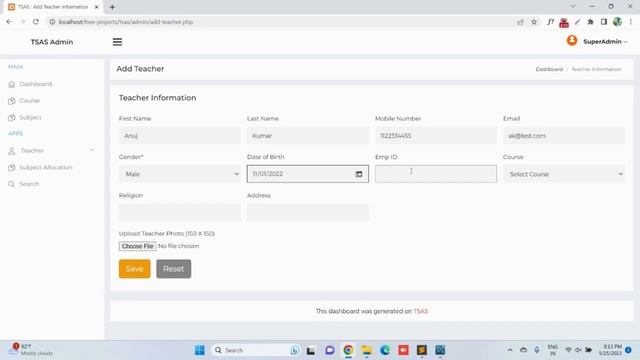Viewport: 640px width, 360px height.
Task: Follow the Dashboard breadcrumb link
Action: click(x=549, y=69)
